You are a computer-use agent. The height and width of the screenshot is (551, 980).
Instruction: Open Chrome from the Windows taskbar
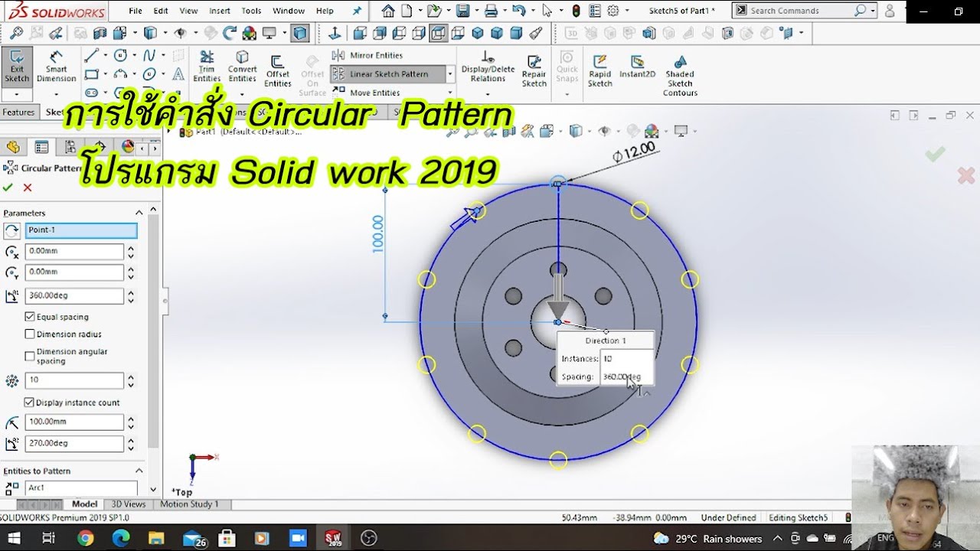pyautogui.click(x=85, y=538)
